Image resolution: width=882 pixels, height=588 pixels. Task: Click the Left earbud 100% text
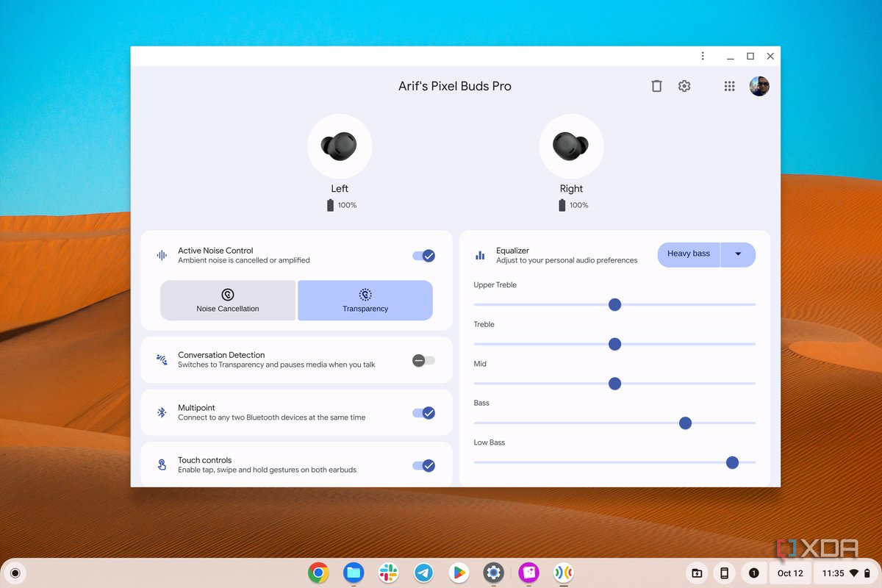347,205
